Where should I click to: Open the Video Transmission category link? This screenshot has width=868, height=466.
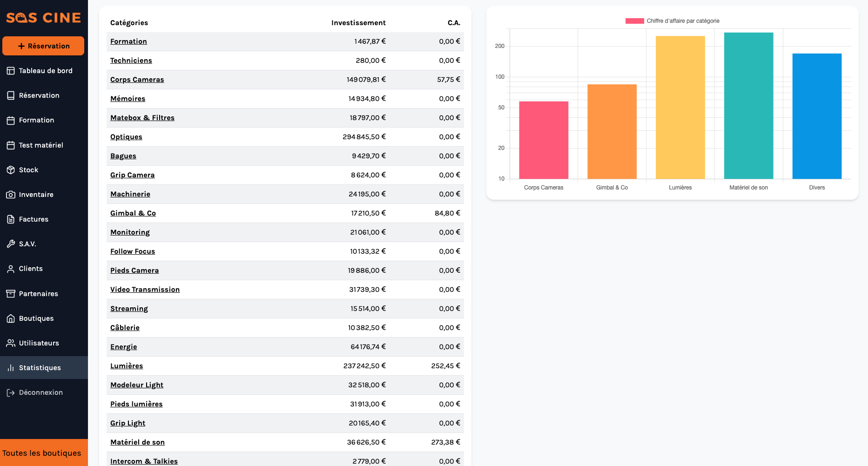[145, 290]
